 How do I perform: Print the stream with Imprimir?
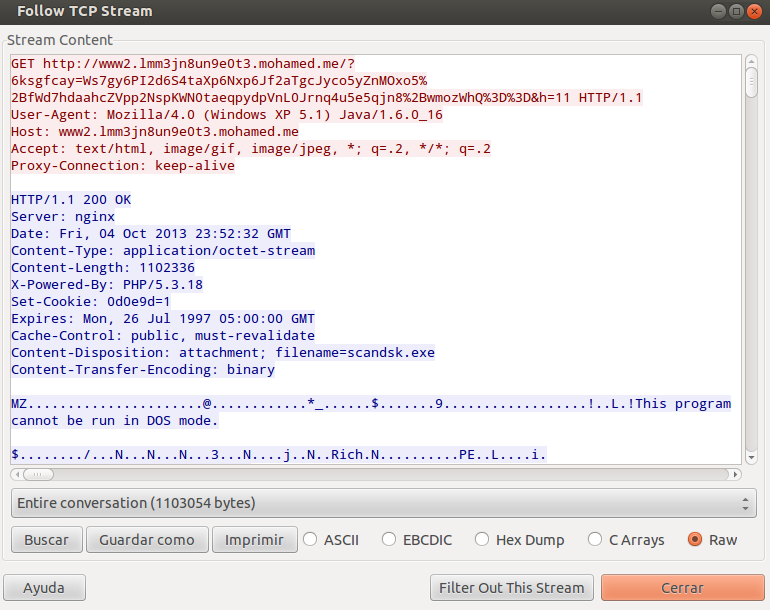coord(255,540)
